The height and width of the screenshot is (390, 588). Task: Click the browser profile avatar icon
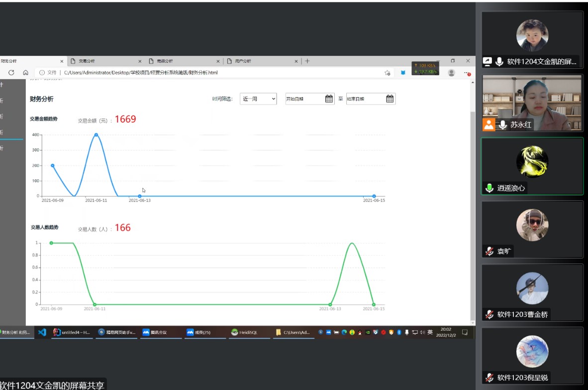point(451,73)
